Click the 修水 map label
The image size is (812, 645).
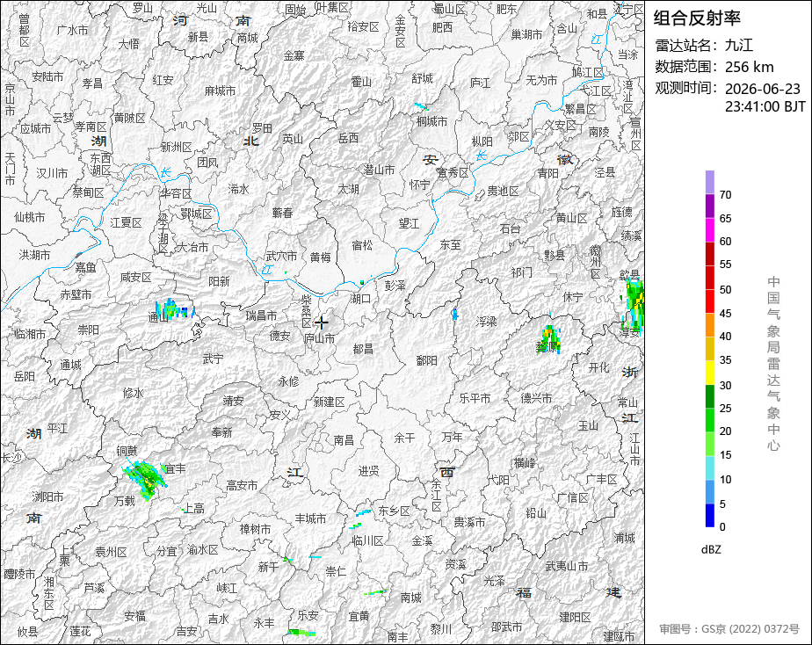133,393
